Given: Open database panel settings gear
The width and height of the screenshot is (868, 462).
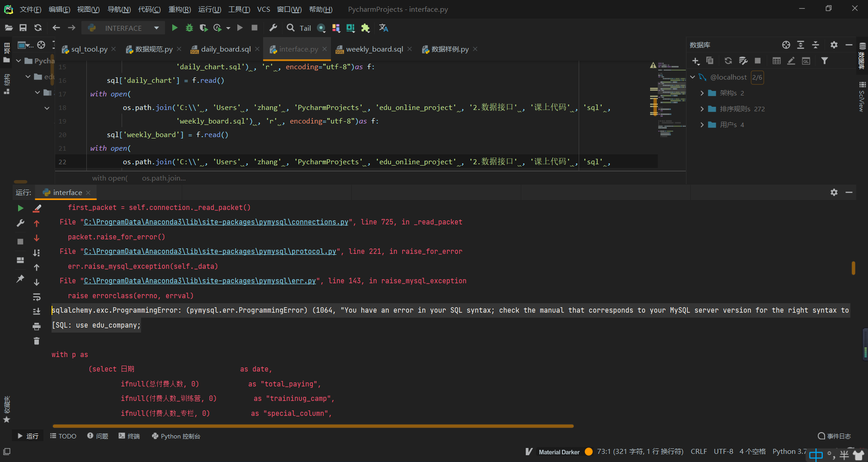Looking at the screenshot, I should (x=834, y=45).
